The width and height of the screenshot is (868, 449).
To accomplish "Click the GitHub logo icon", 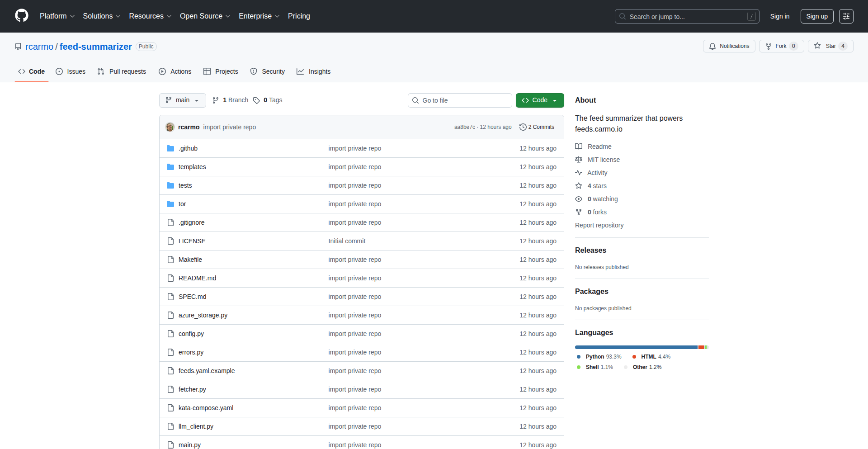I will tap(22, 16).
